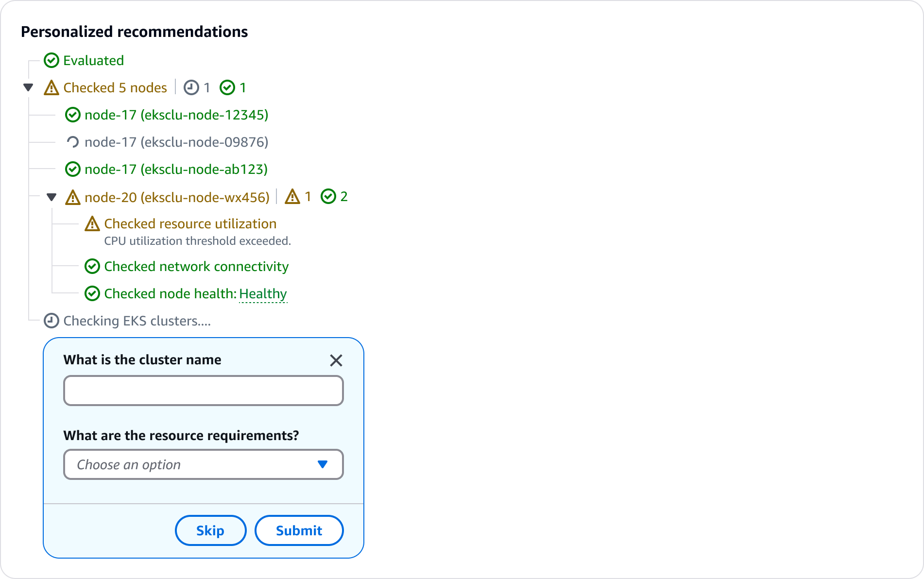Collapse the node-20 (eksclu-node-wx456) branch
This screenshot has height=579, width=924.
click(51, 197)
